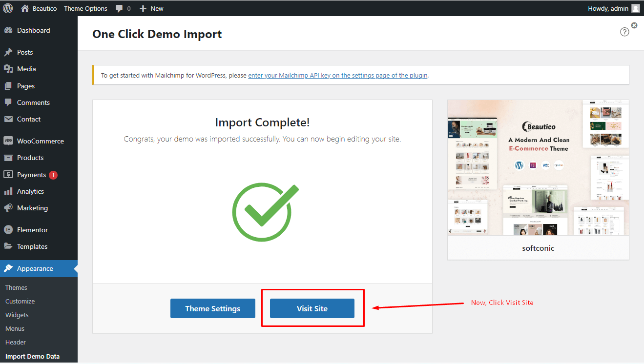Click the home icon beside Beautico
The width and height of the screenshot is (644, 364).
(x=25, y=8)
